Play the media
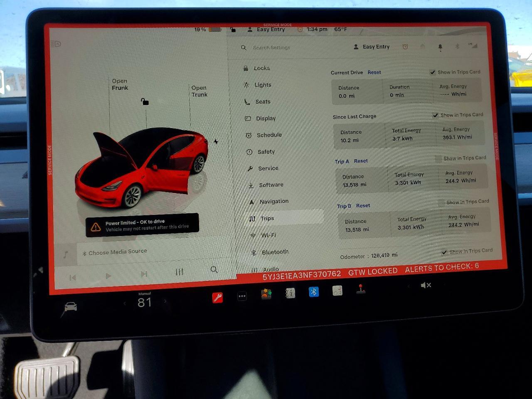 click(x=108, y=276)
